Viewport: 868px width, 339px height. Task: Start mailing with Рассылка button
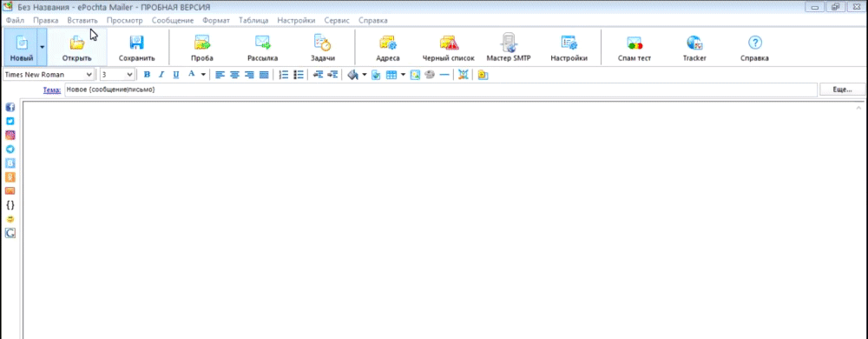tap(262, 47)
